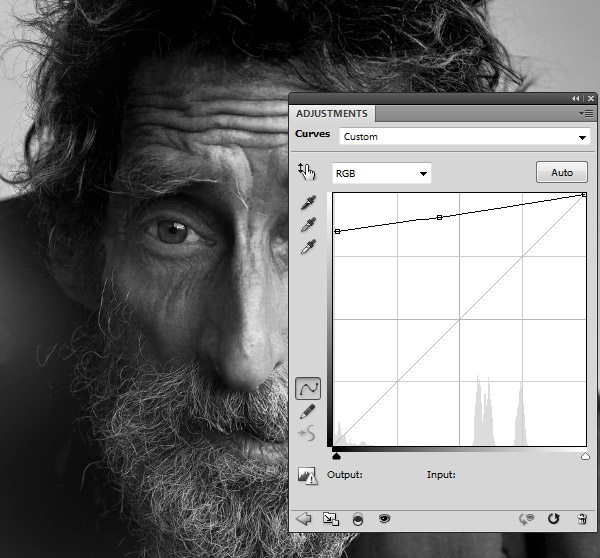Open the RGB channel dropdown
The image size is (600, 558).
(380, 174)
